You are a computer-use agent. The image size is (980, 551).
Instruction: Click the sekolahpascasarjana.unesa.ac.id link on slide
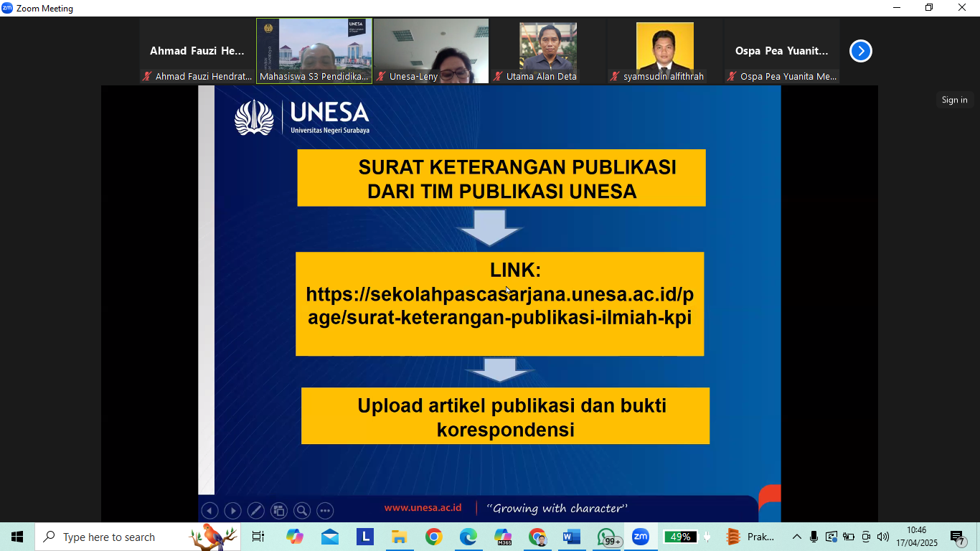click(499, 306)
